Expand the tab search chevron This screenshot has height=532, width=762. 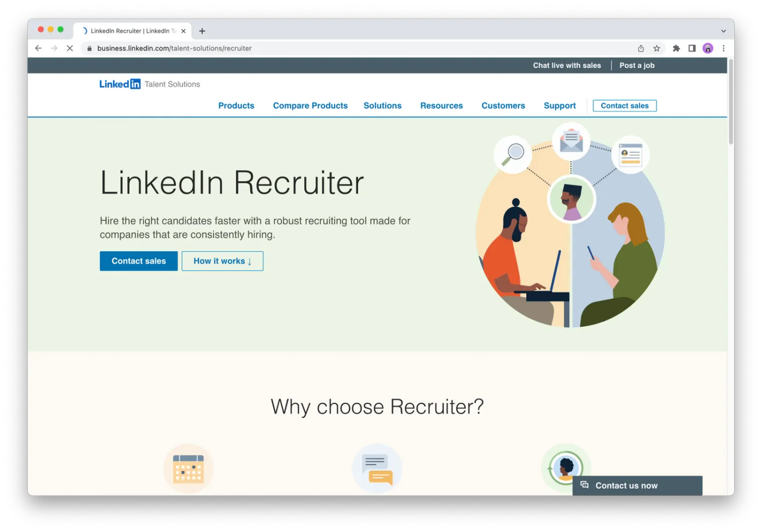pos(723,31)
